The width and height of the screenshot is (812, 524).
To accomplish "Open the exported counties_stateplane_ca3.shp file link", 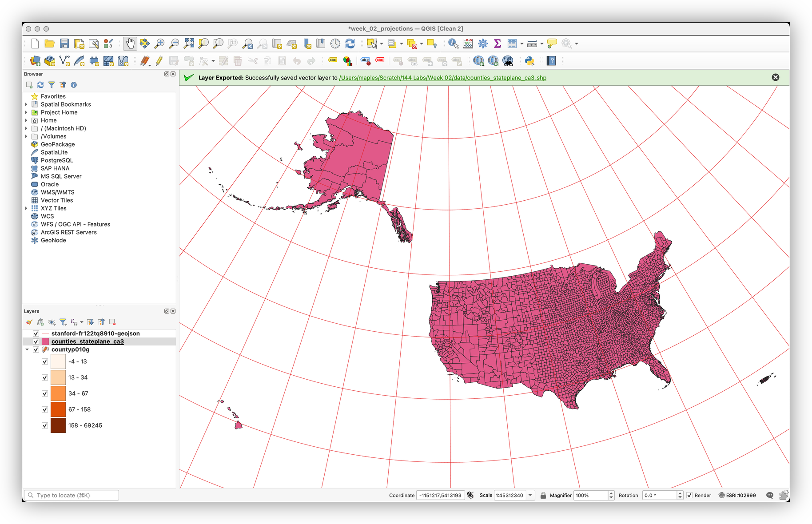I will click(x=442, y=78).
